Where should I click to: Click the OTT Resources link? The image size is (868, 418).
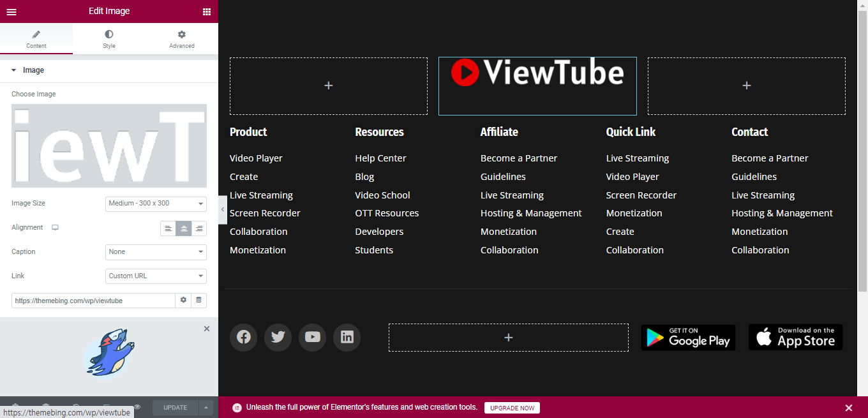(x=387, y=213)
